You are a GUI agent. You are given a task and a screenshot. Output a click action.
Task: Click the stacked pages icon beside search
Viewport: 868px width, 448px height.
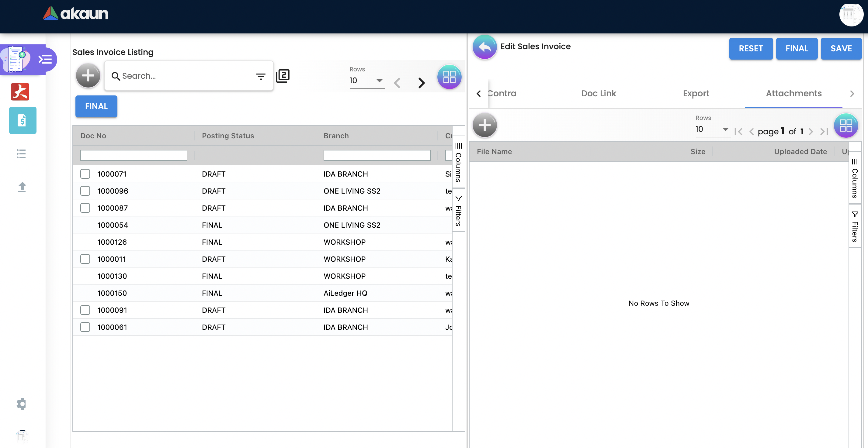click(283, 76)
